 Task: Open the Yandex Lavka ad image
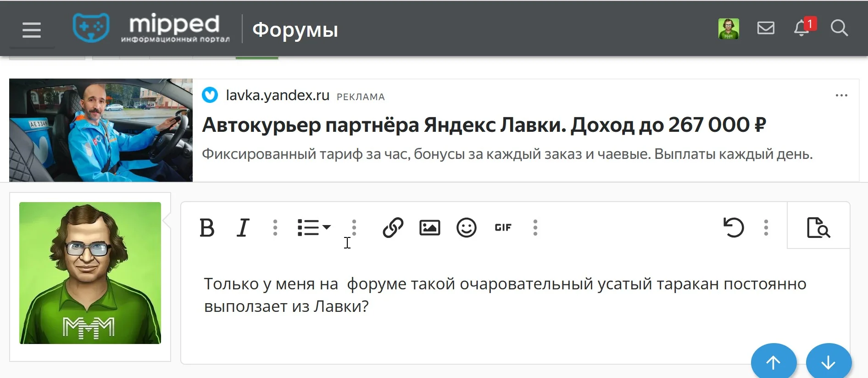pyautogui.click(x=101, y=130)
